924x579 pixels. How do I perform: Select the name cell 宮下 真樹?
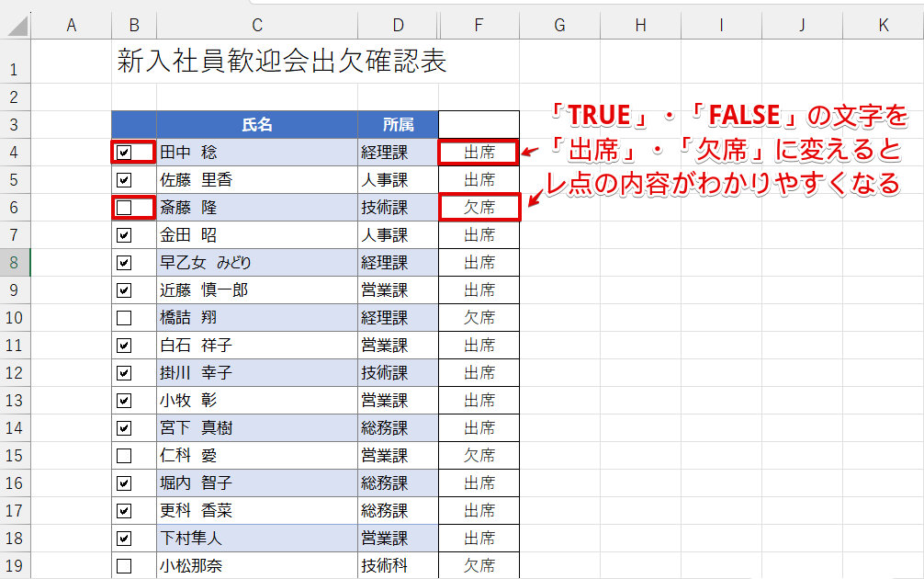257,428
